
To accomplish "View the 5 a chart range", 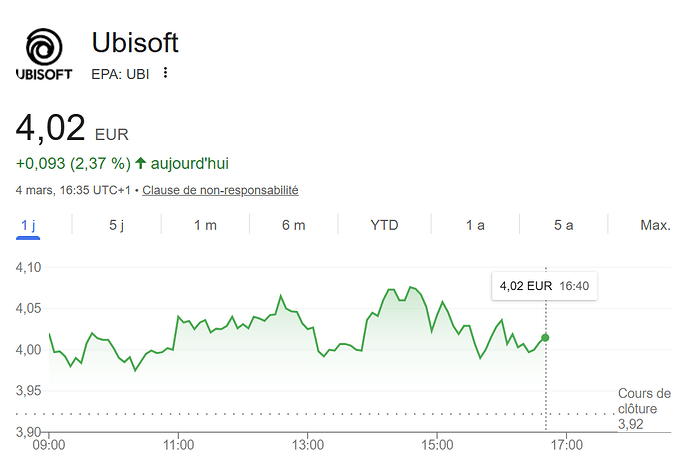I will 564,225.
